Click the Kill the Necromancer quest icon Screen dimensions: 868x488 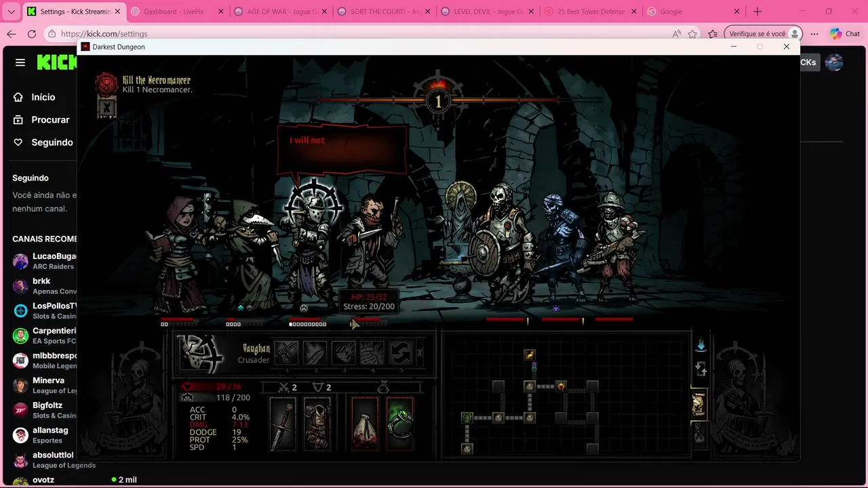coord(106,84)
